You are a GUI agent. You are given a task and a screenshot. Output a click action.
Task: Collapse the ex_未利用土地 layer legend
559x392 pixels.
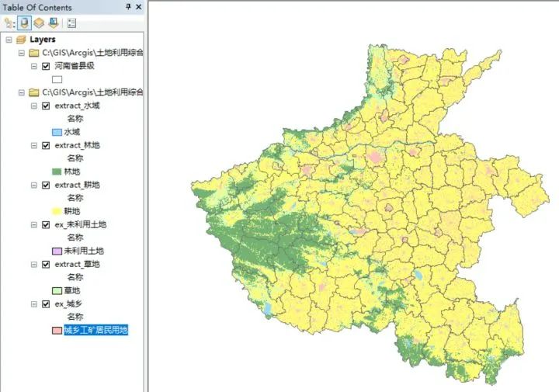pyautogui.click(x=34, y=225)
